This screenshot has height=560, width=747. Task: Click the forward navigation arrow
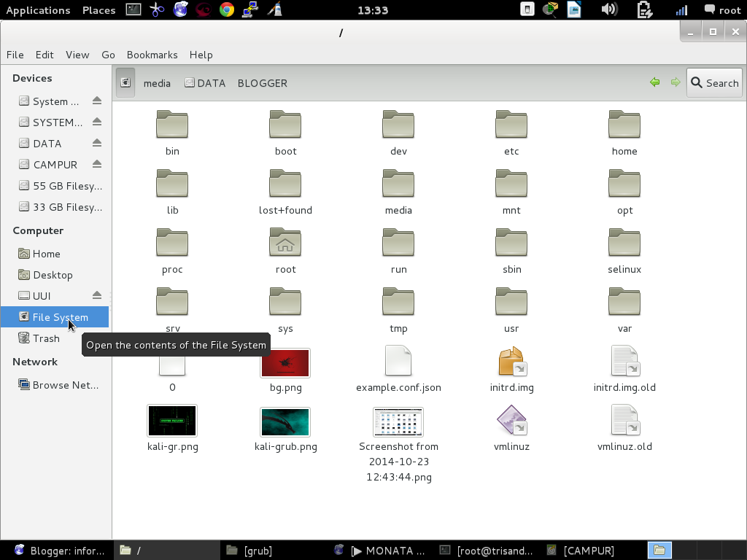pos(675,82)
